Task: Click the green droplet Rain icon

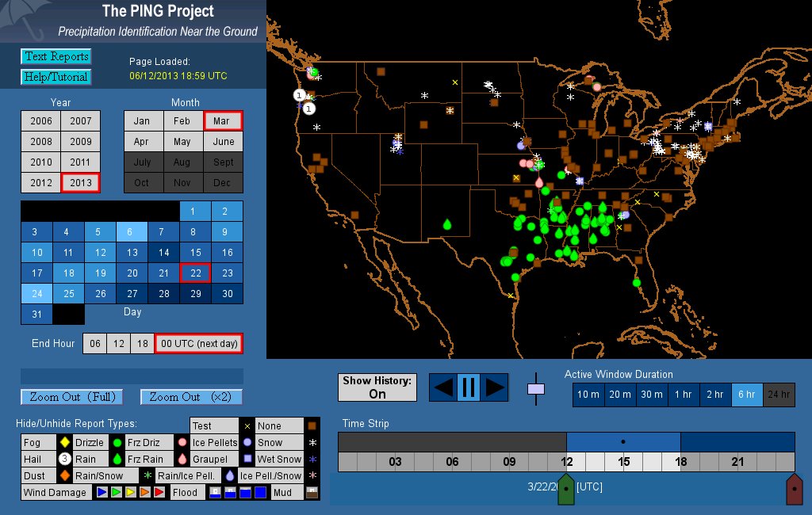Action: (116, 459)
